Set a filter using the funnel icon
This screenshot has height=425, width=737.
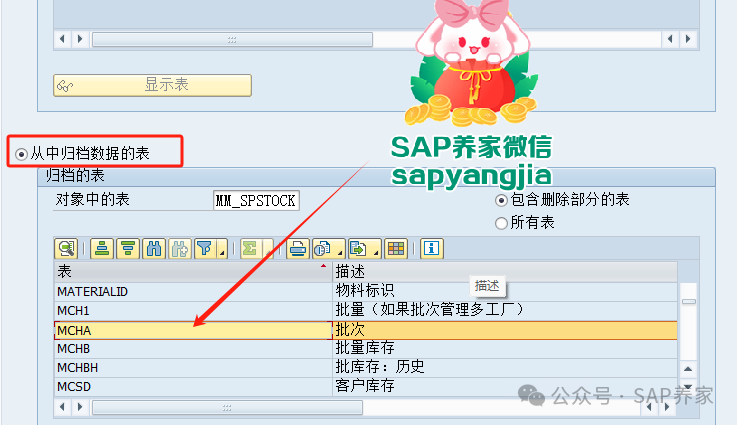tap(205, 249)
